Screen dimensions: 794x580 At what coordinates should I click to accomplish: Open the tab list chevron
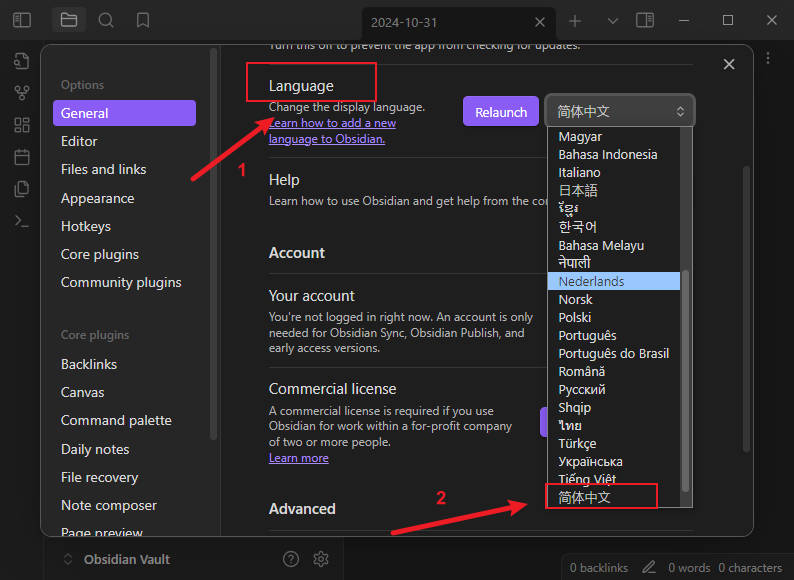click(613, 21)
